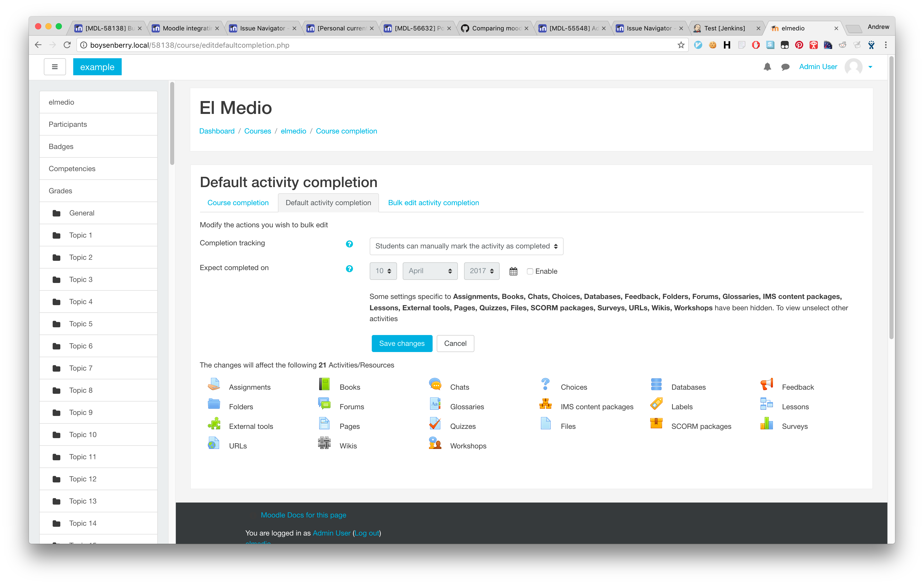The height and width of the screenshot is (585, 924).
Task: Click the Feedback megaphone icon
Action: [767, 385]
